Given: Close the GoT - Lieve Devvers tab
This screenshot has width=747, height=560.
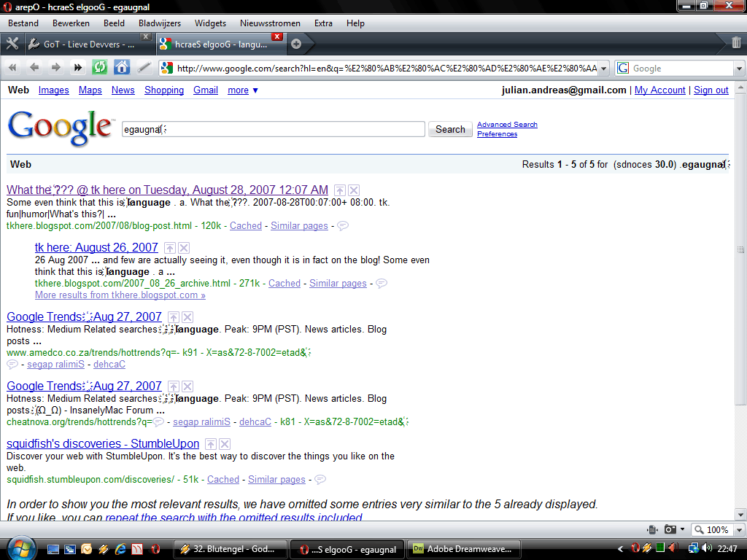Looking at the screenshot, I should [146, 36].
